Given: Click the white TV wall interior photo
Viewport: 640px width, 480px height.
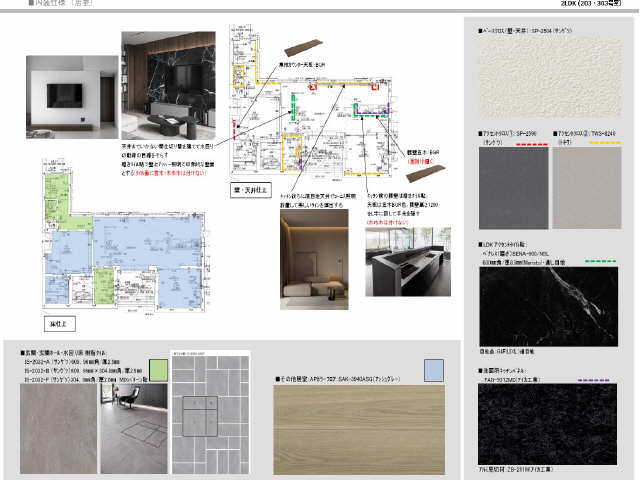Looking at the screenshot, I should (72, 97).
